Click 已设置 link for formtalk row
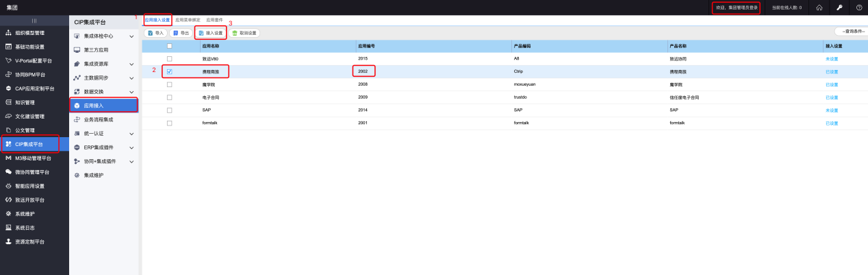Viewport: 868px width, 275px height. tap(832, 123)
